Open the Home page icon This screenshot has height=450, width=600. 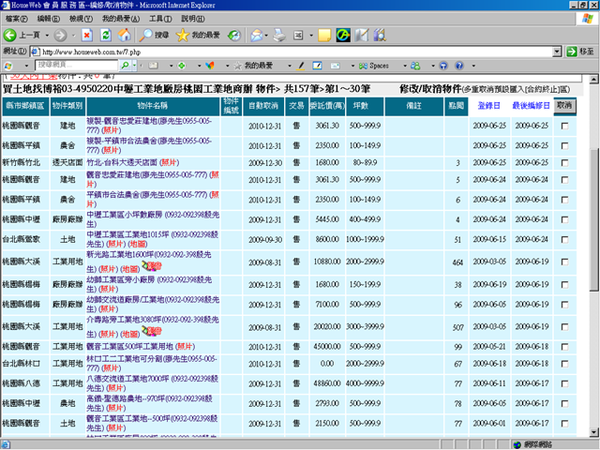[x=124, y=35]
